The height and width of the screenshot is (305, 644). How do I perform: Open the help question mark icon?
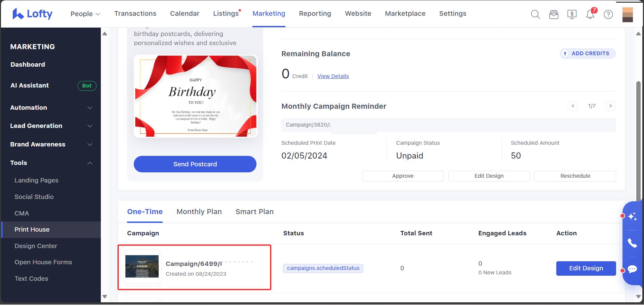click(608, 14)
